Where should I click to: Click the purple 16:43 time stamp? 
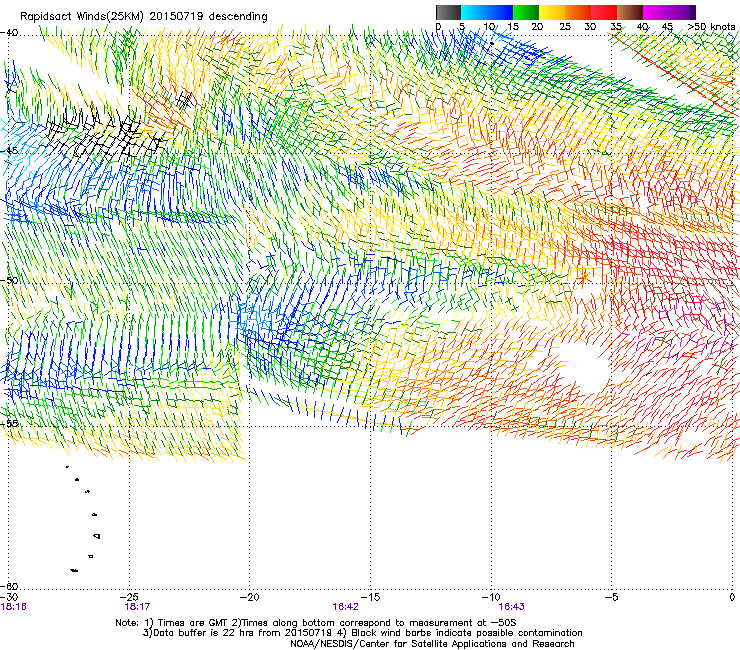(512, 607)
